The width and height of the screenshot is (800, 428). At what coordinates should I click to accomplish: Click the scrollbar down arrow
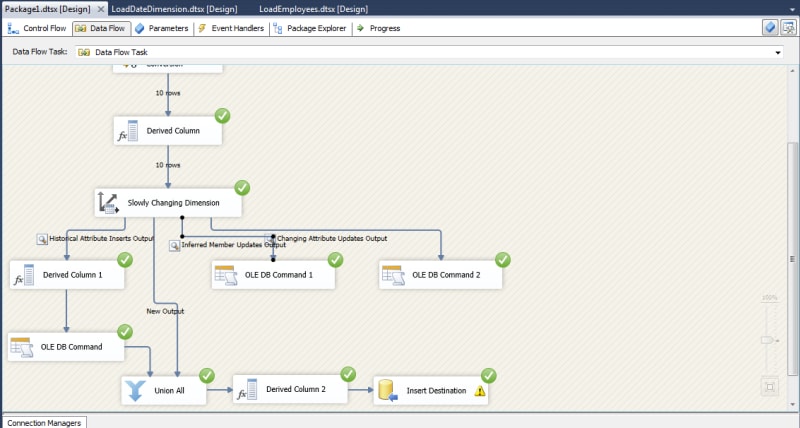[x=792, y=405]
